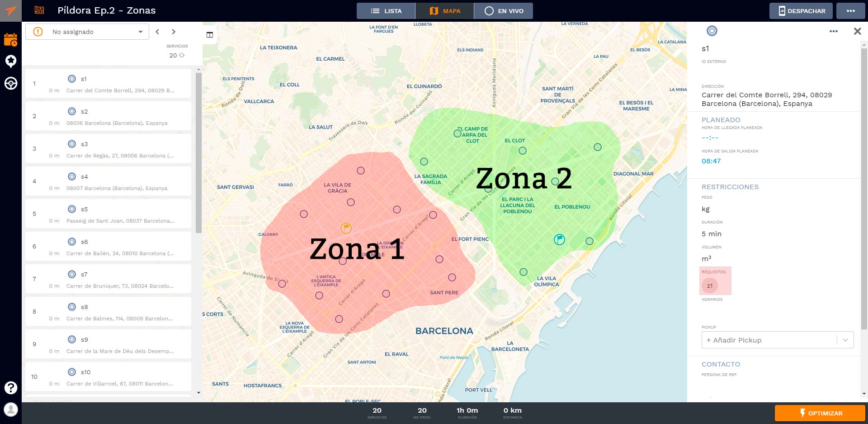Open the help question mark icon

(11, 388)
